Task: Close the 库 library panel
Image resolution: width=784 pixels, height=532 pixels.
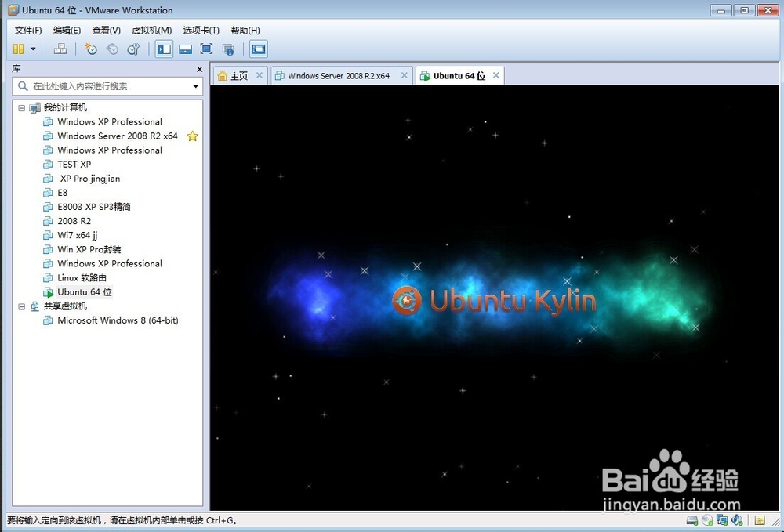Action: (199, 69)
